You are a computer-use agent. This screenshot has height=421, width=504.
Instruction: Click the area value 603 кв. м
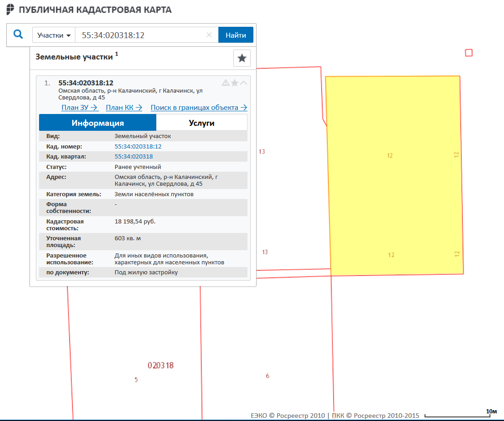(128, 238)
